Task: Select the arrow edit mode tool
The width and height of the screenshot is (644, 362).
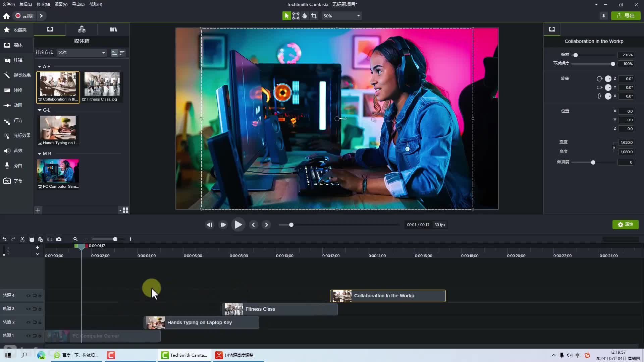Action: (286, 16)
